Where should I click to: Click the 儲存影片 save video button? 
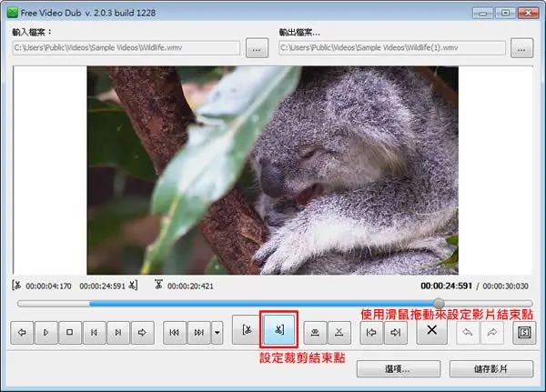coord(491,369)
